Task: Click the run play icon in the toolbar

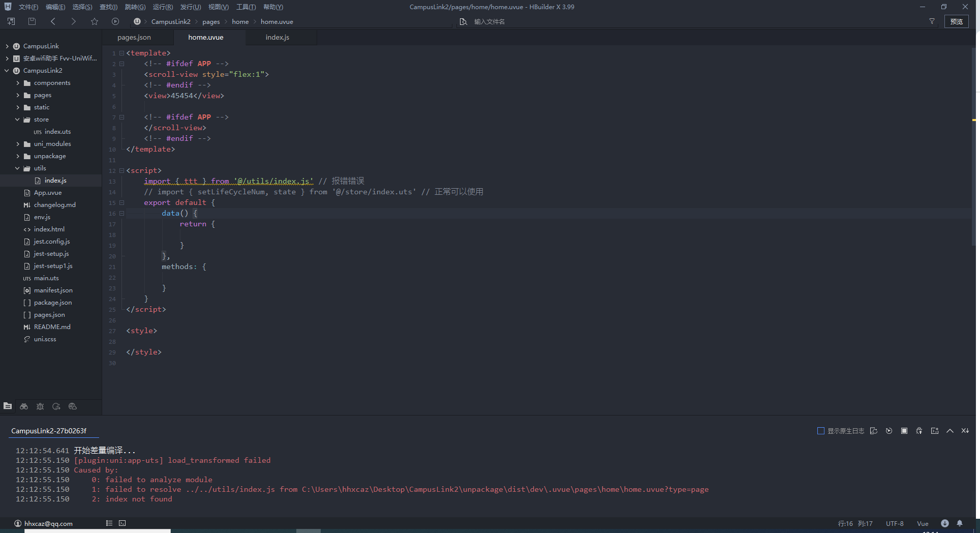Action: [x=115, y=21]
